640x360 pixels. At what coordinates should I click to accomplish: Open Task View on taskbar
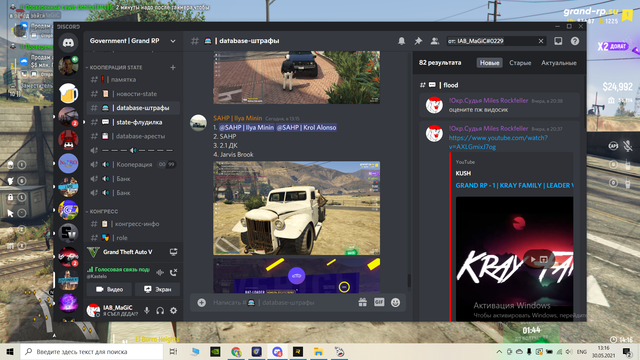(x=173, y=351)
